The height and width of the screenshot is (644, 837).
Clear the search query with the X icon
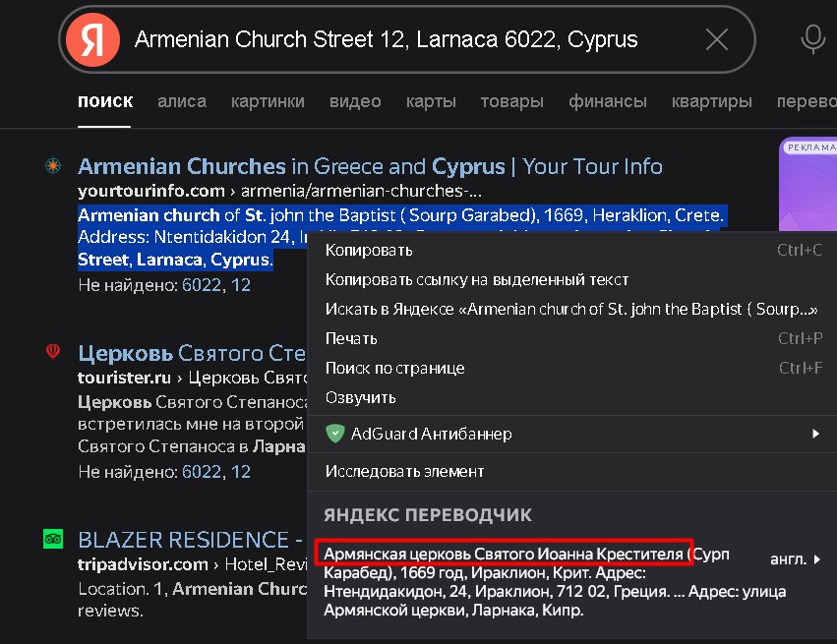pos(717,38)
